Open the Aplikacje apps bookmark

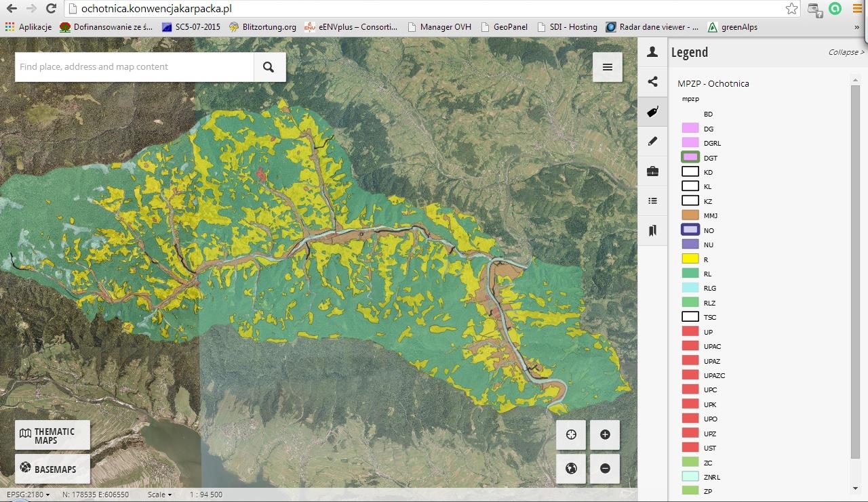[28, 27]
